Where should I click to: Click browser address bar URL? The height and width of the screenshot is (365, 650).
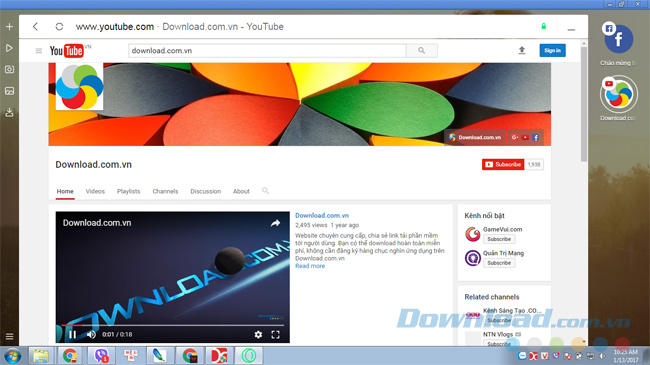click(114, 27)
